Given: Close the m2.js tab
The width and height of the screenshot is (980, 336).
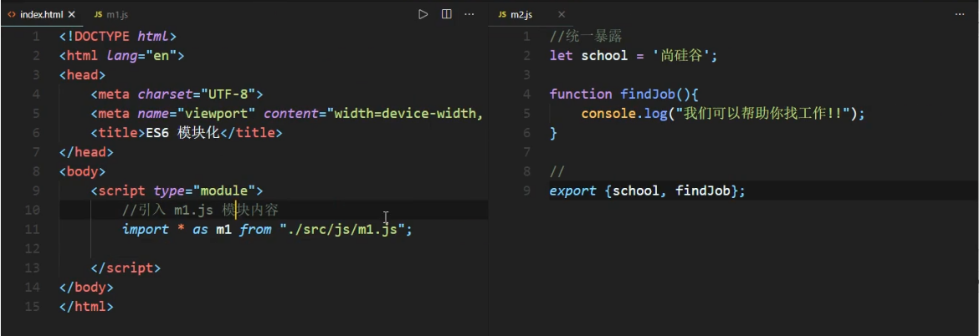Looking at the screenshot, I should click(562, 13).
